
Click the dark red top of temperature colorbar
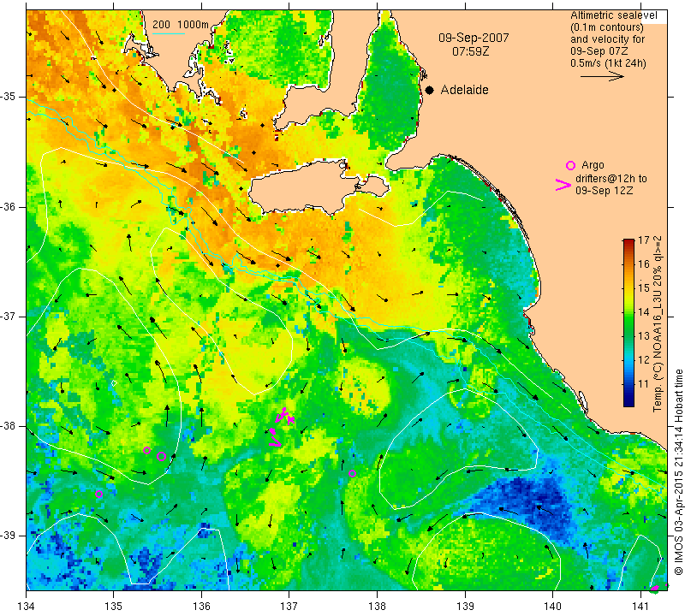pyautogui.click(x=628, y=241)
